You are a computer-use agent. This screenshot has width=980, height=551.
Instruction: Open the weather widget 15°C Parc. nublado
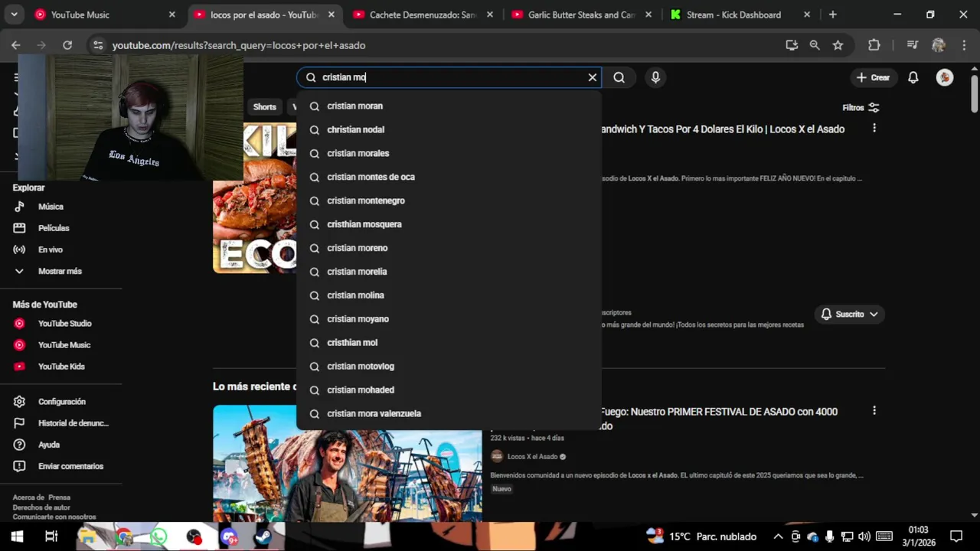click(x=701, y=536)
